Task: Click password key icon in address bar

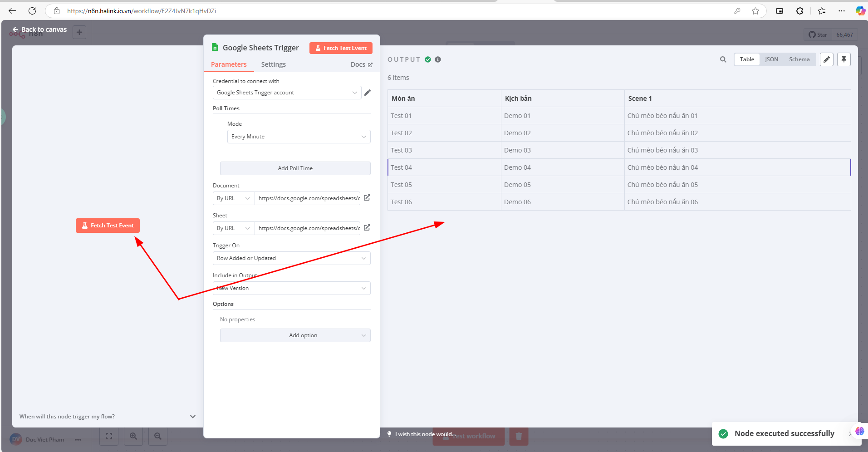Action: coord(737,11)
